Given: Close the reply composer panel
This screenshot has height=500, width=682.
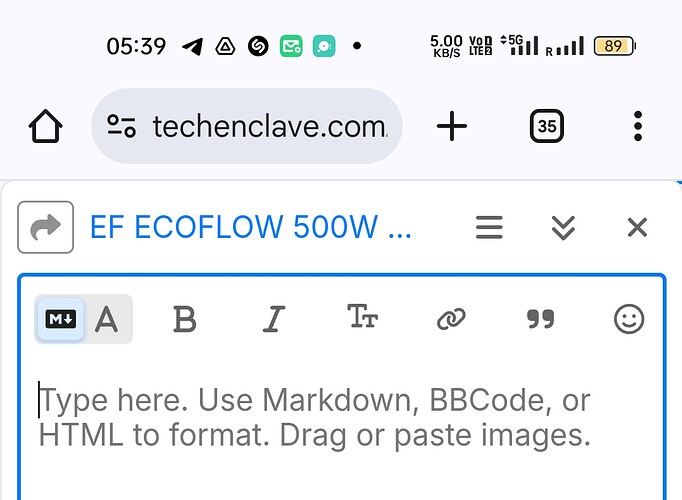Looking at the screenshot, I should [637, 227].
